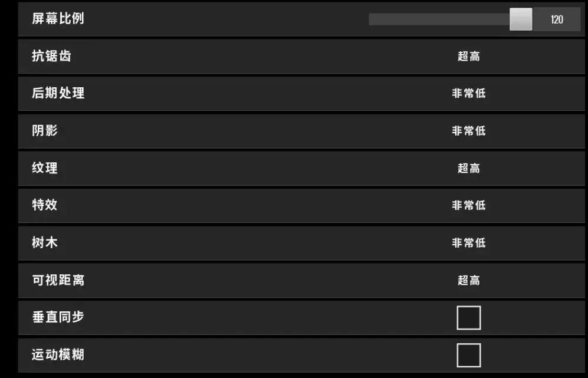Click the 运动模糊 row label
588x378 pixels.
(58, 354)
